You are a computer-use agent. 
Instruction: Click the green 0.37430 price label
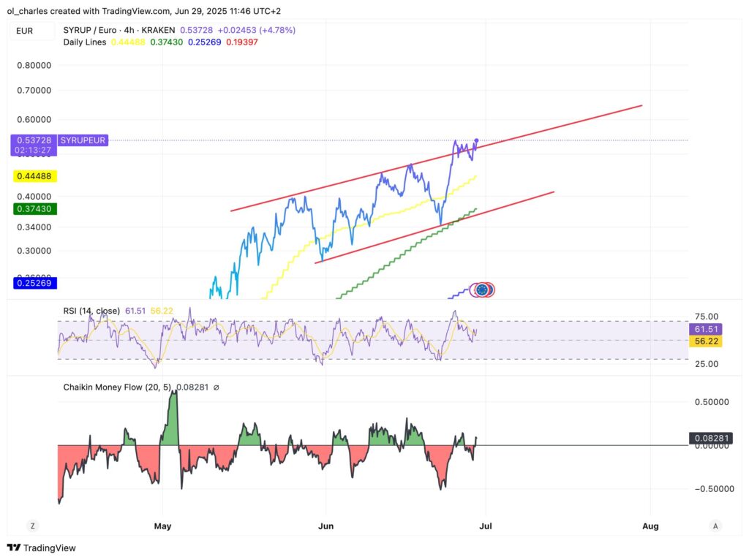pos(36,209)
